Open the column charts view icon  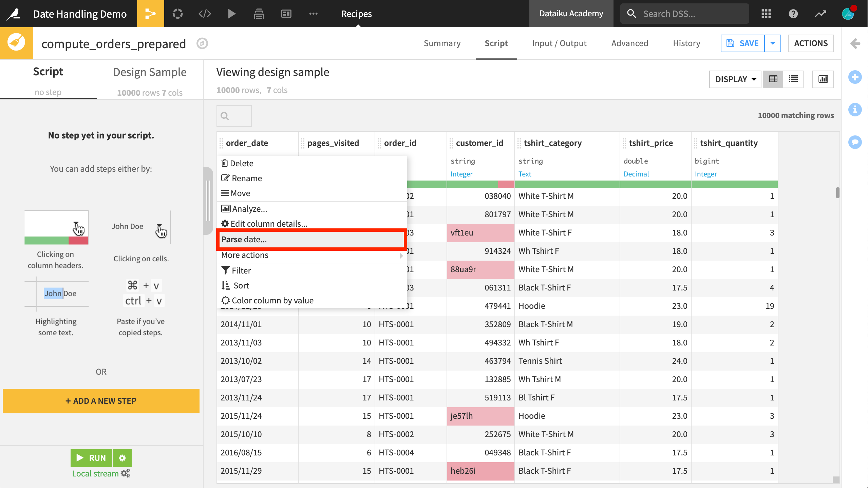(823, 79)
